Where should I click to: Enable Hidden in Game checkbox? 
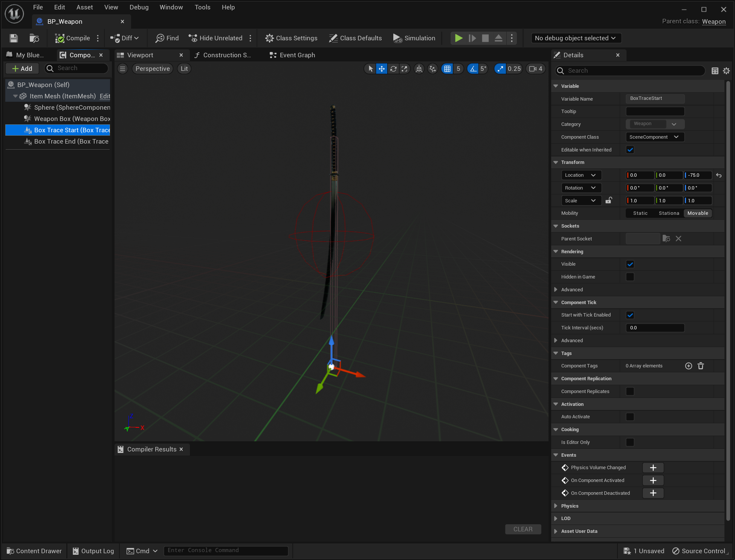click(x=630, y=277)
